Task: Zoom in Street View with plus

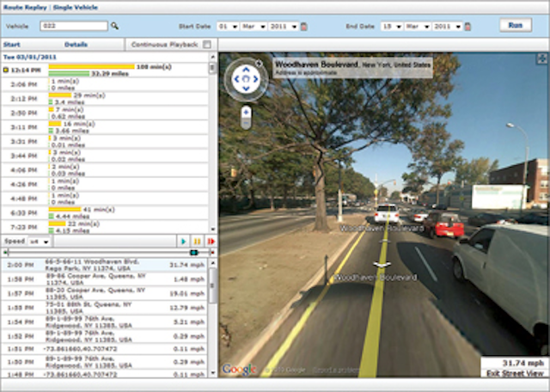Action: 247,113
